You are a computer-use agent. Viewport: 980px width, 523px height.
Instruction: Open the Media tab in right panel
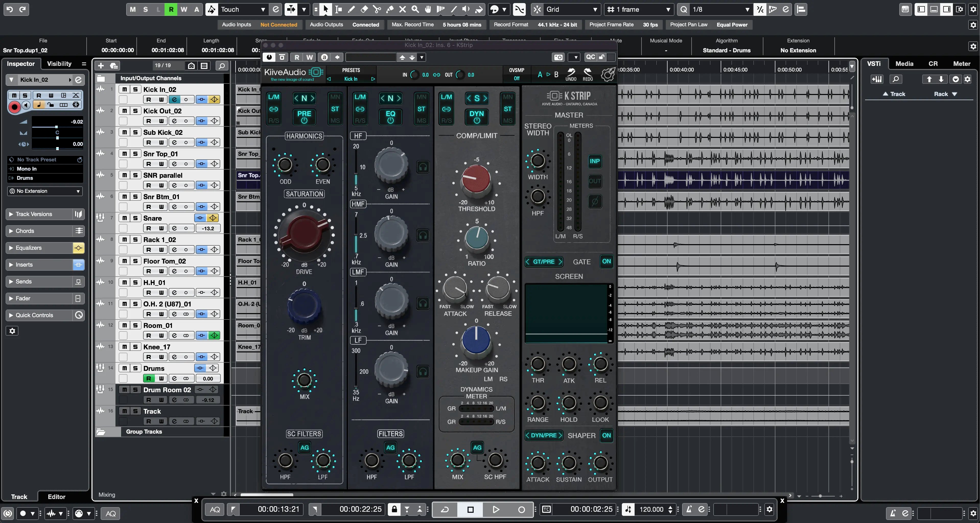904,64
